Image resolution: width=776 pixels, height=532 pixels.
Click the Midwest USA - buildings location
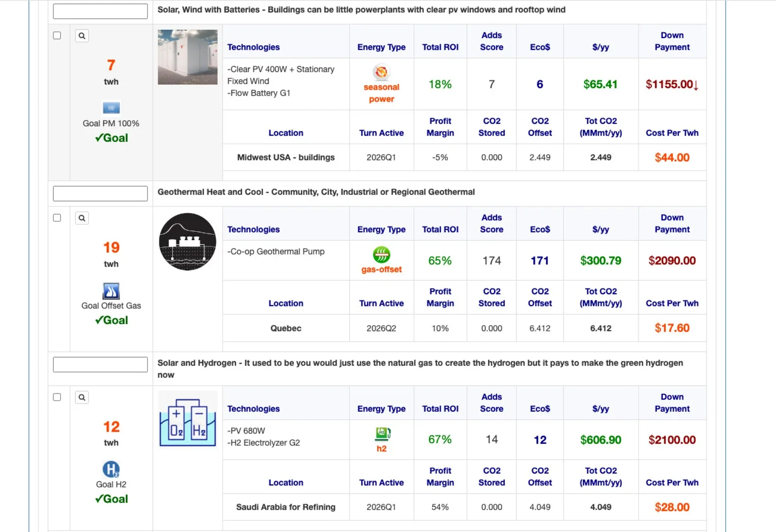[286, 158]
